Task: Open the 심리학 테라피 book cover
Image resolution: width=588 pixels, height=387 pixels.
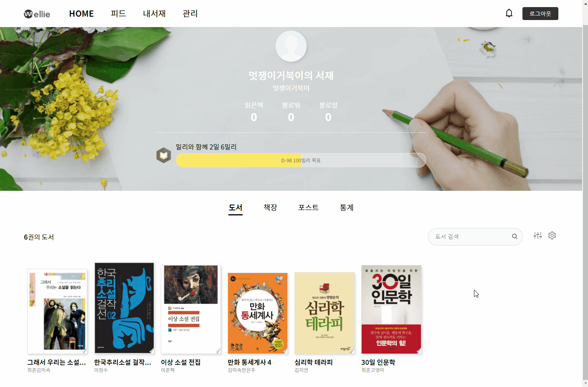Action: tap(324, 313)
